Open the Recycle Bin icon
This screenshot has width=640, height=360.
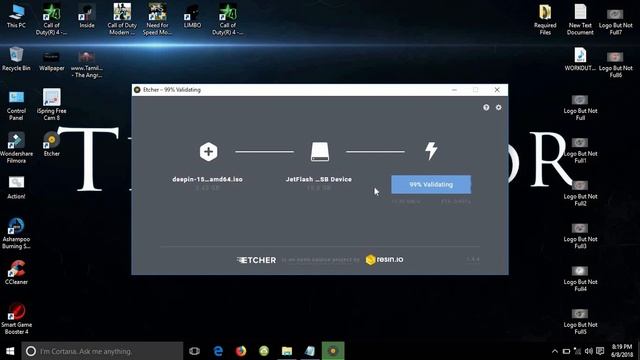coord(16,59)
